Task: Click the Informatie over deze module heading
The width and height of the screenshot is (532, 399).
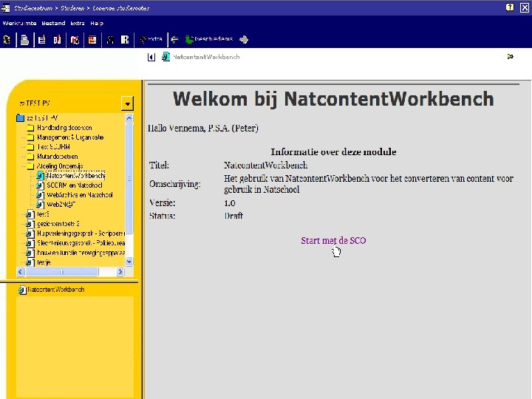Action: [333, 151]
